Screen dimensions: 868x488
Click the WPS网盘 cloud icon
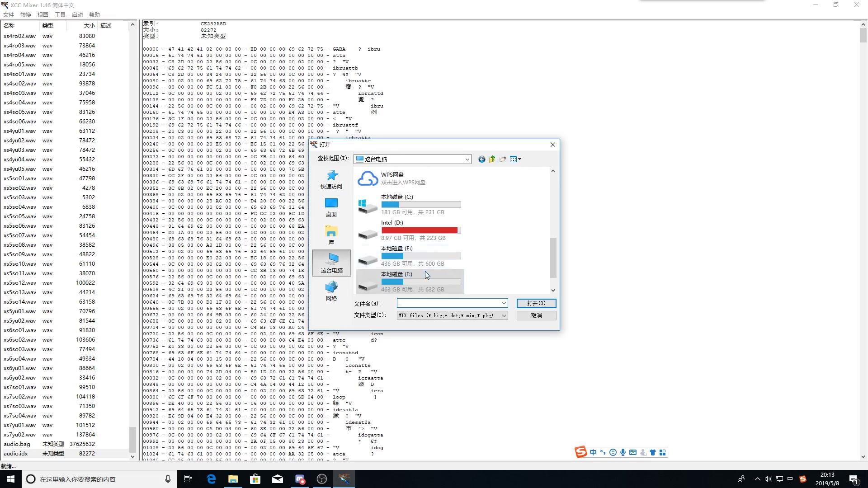click(368, 178)
